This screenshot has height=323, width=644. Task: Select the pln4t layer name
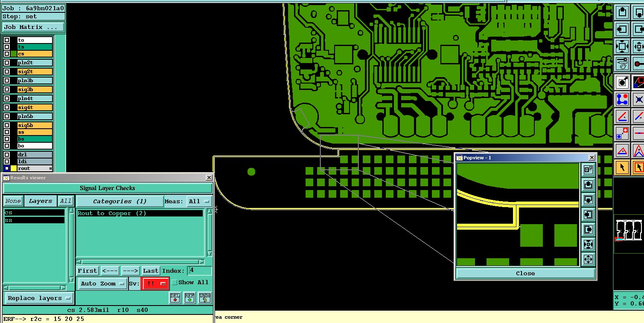pos(35,98)
